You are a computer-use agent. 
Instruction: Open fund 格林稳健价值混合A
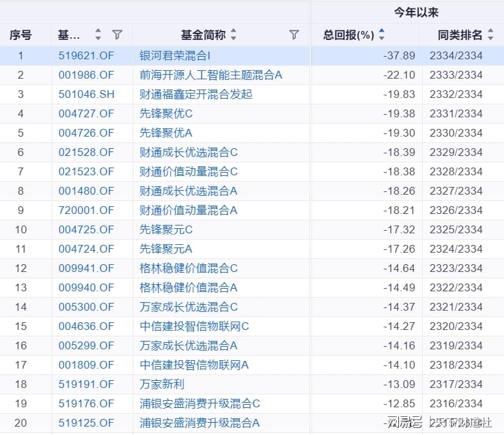(188, 287)
